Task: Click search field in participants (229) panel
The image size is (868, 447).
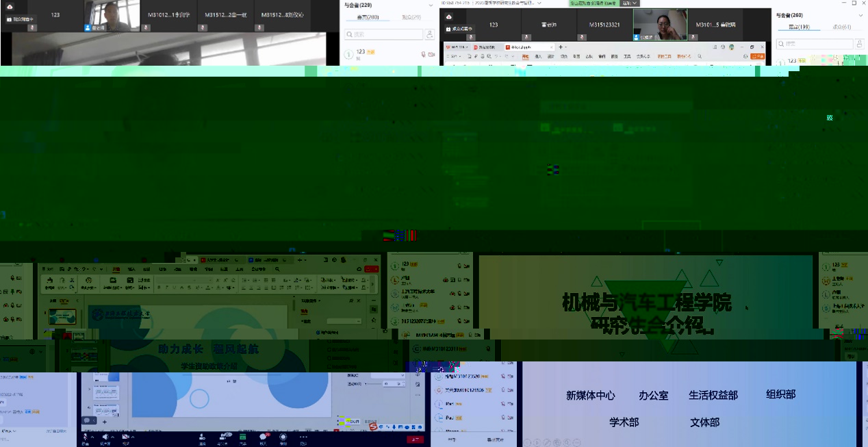Action: point(383,34)
